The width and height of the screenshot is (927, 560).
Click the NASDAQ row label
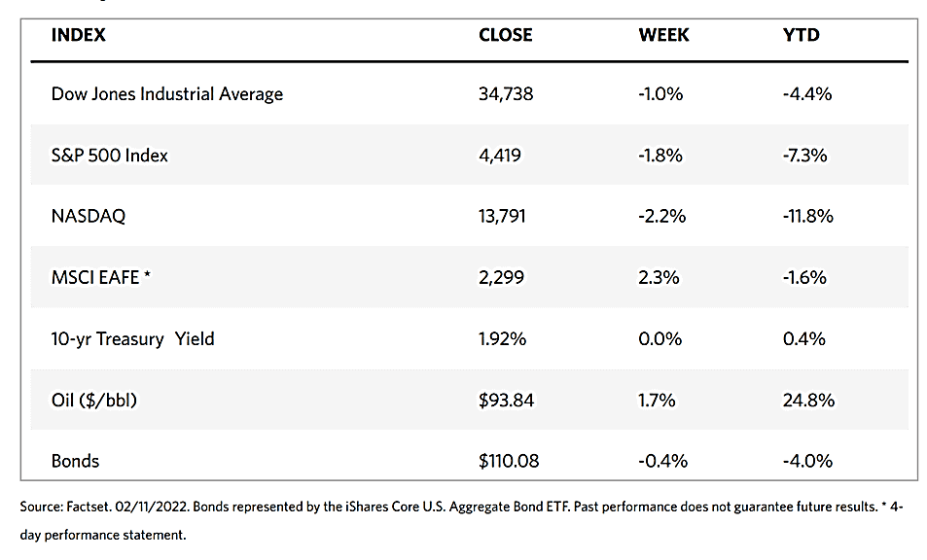[x=88, y=216]
